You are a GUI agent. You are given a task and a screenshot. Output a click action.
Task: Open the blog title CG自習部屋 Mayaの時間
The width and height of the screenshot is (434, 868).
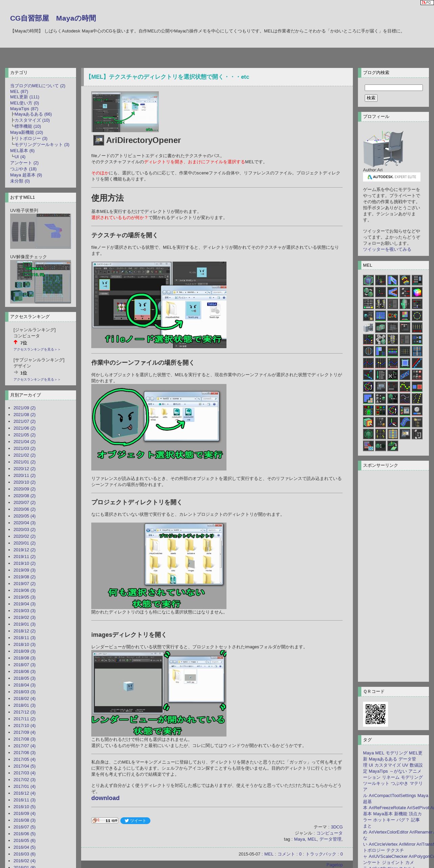[x=53, y=18]
